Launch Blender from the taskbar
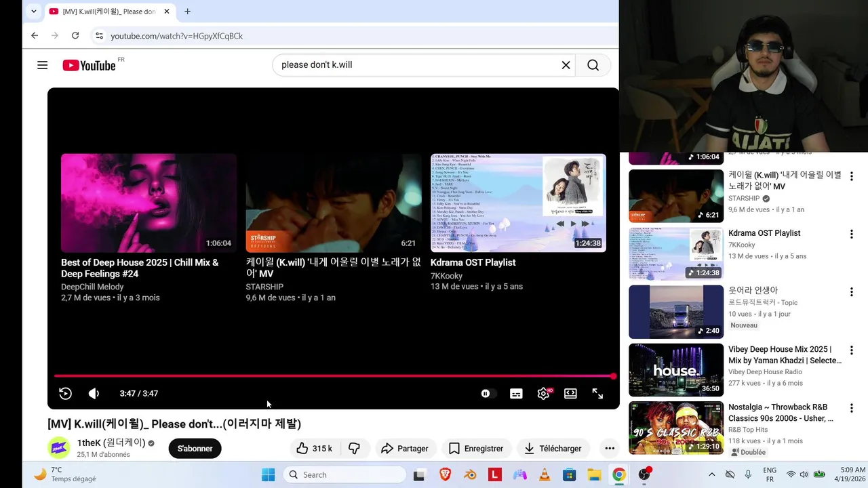868x488 pixels. [x=470, y=475]
